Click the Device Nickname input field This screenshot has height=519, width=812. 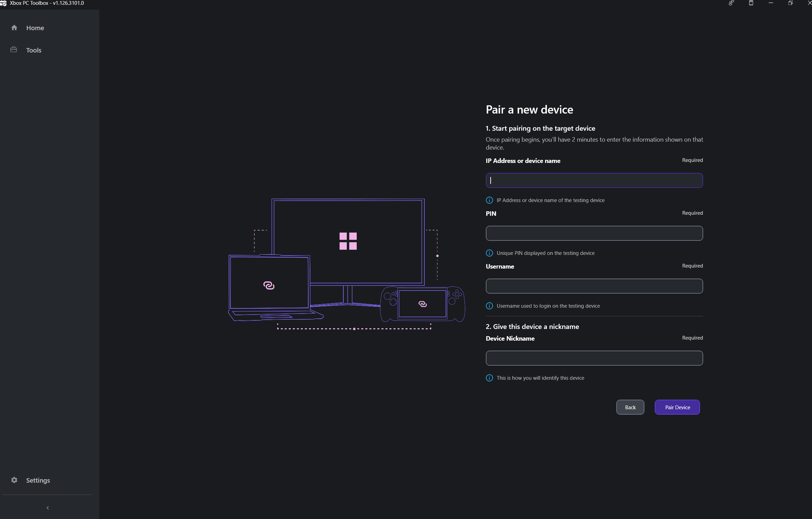pos(594,358)
